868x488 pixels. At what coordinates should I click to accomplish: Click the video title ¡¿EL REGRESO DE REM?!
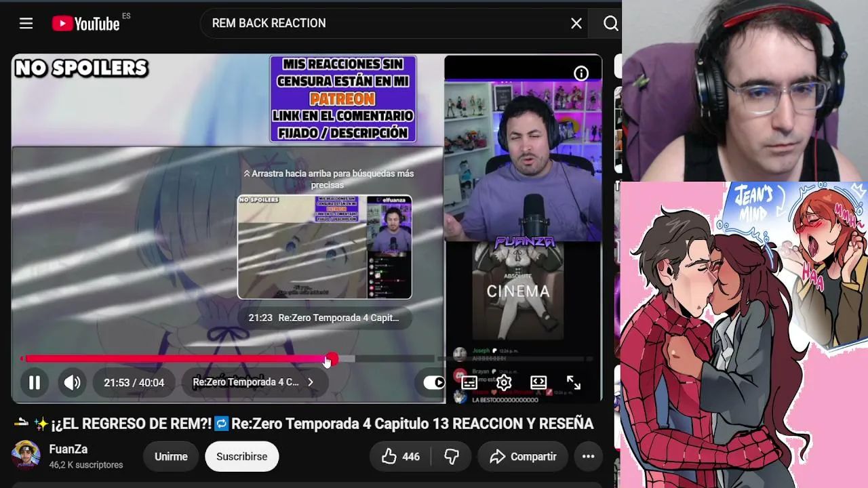(x=304, y=424)
